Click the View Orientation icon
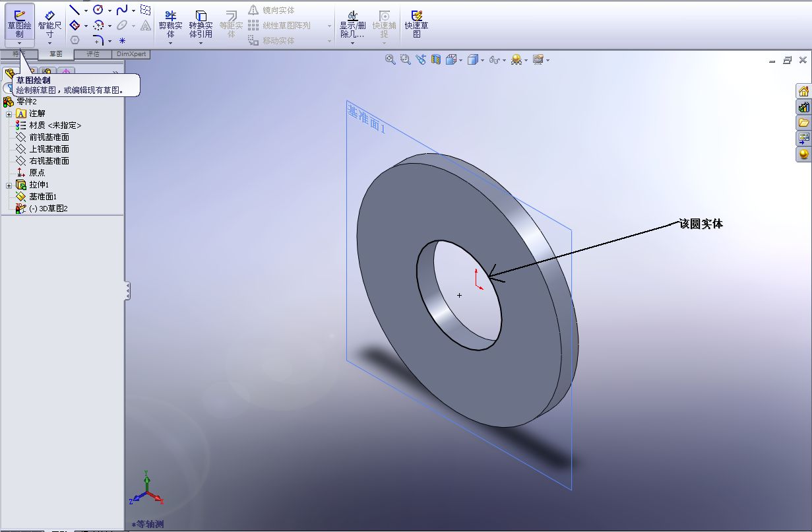The image size is (812, 532). (451, 59)
